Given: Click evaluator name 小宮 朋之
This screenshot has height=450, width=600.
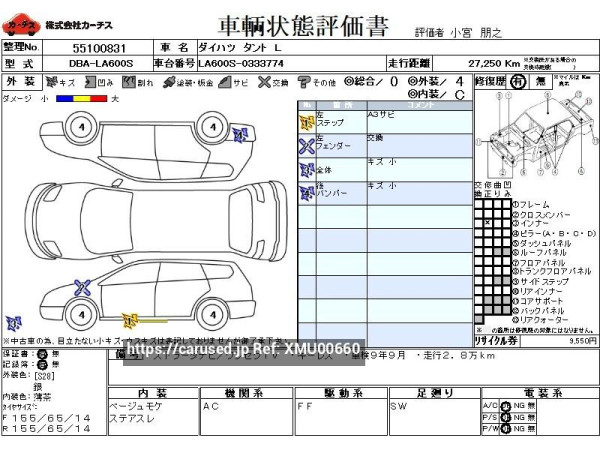Looking at the screenshot, I should pos(476,33).
